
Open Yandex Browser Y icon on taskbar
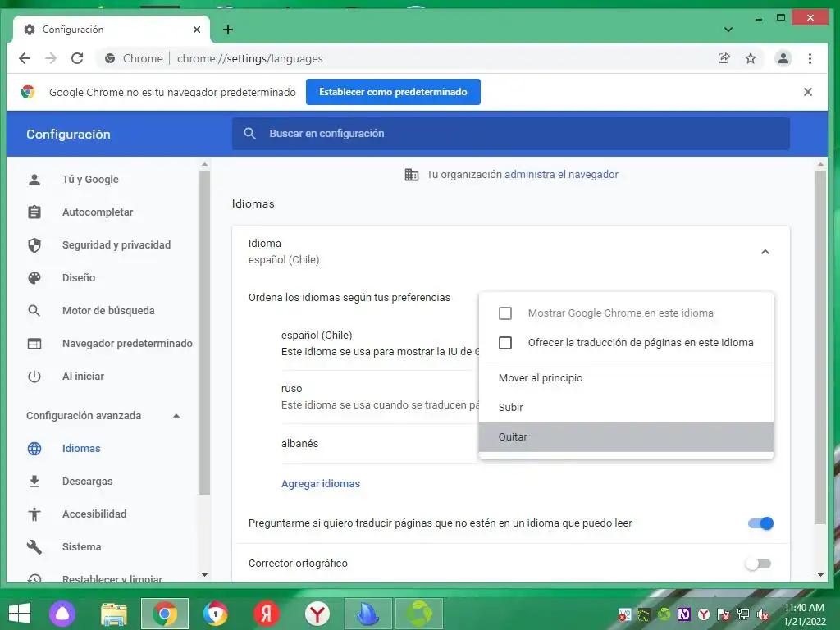317,614
